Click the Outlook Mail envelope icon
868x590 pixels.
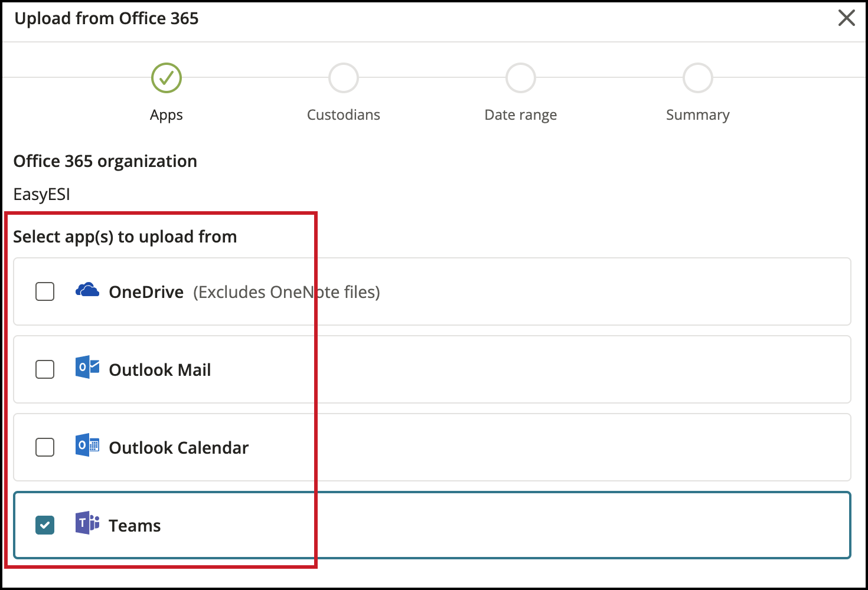(x=87, y=367)
